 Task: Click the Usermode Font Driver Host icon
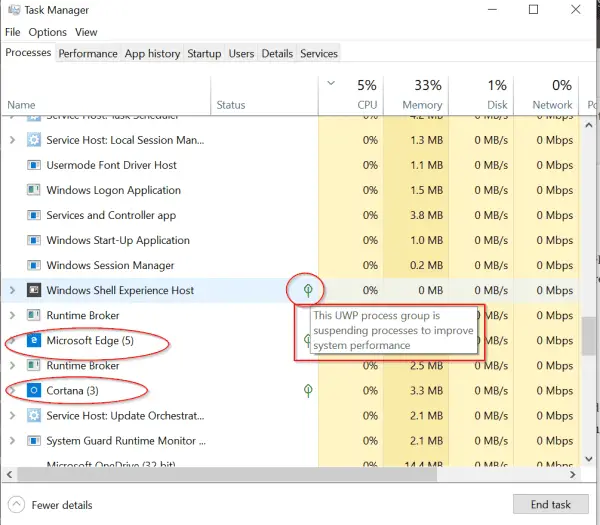34,165
